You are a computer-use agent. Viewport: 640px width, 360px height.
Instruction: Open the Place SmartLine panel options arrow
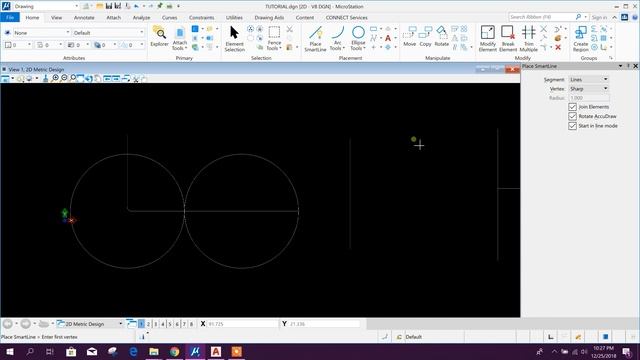click(620, 66)
